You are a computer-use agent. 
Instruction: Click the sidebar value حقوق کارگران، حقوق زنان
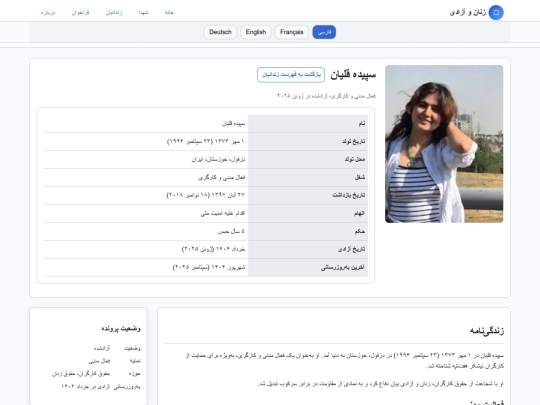click(81, 374)
